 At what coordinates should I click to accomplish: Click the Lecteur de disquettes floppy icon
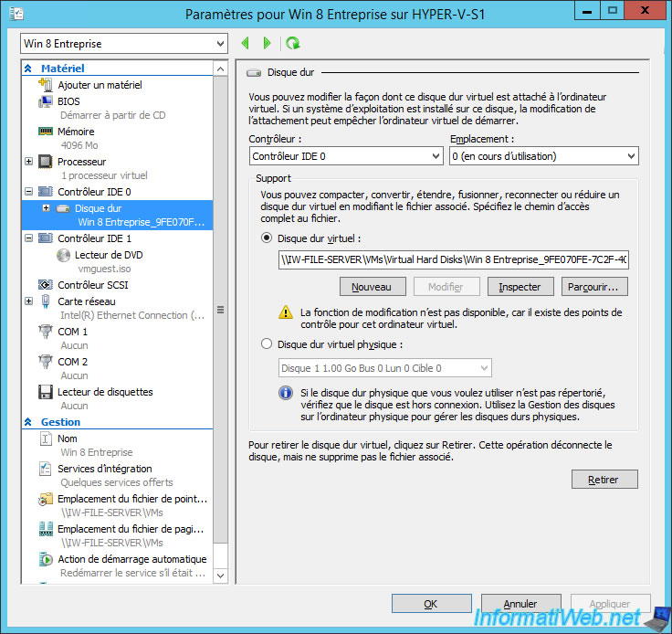point(46,392)
